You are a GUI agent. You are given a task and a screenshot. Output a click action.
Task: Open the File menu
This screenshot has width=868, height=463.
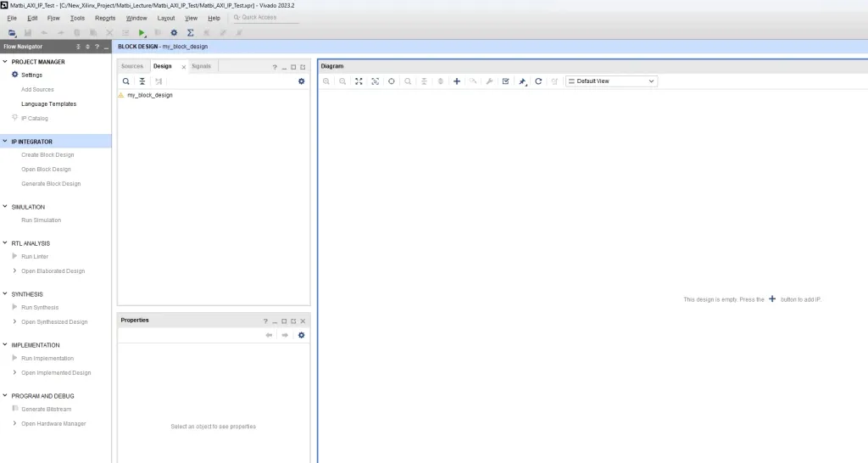12,18
